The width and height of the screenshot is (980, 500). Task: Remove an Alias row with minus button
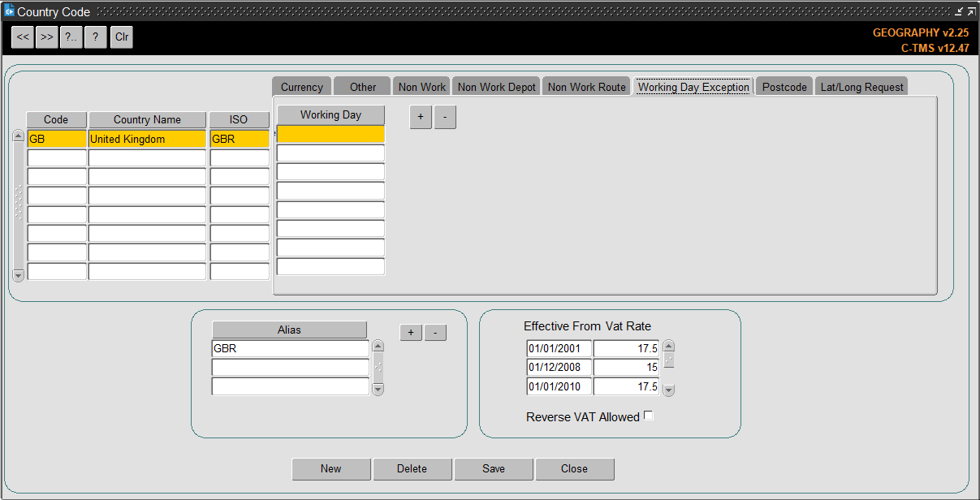click(x=435, y=333)
